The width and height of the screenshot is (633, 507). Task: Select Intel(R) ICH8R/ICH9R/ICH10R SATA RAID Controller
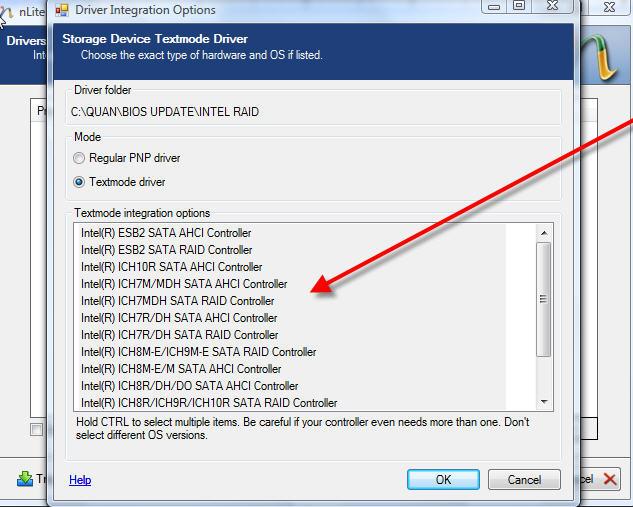click(x=289, y=402)
